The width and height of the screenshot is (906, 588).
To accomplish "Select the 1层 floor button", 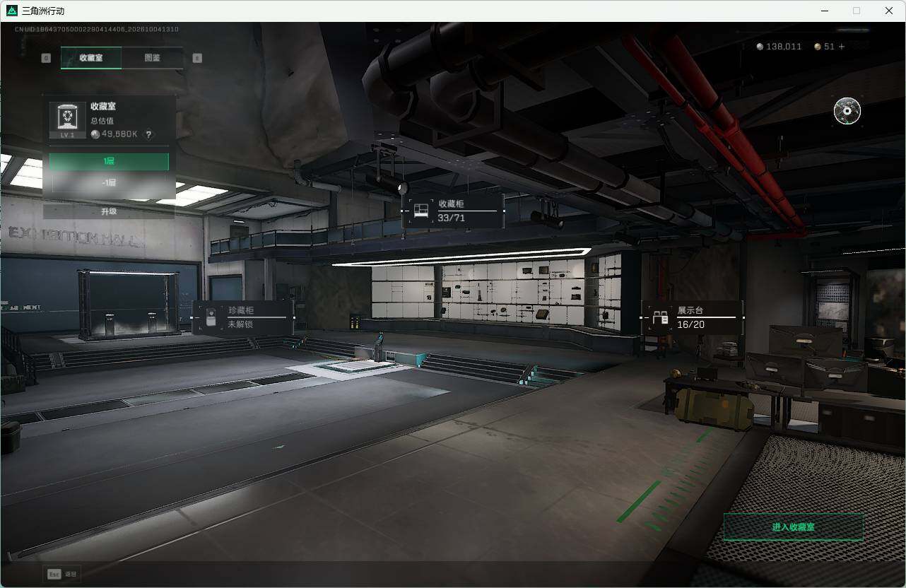I will coord(109,161).
